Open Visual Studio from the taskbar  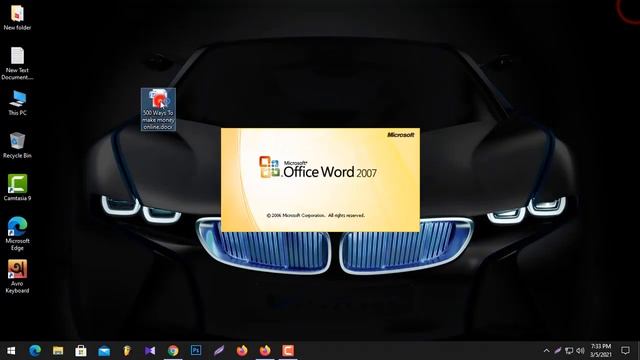(150, 351)
